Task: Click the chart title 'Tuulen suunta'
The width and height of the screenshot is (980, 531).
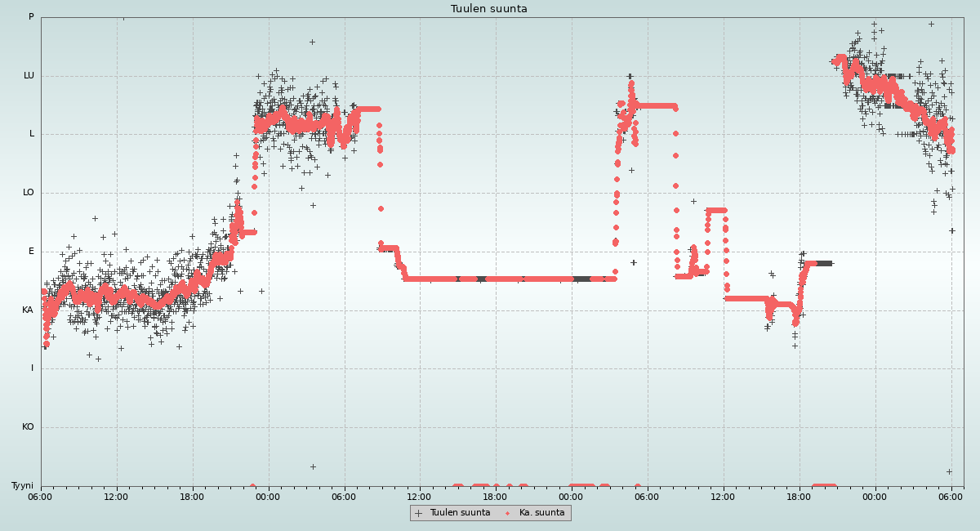Action: click(489, 9)
